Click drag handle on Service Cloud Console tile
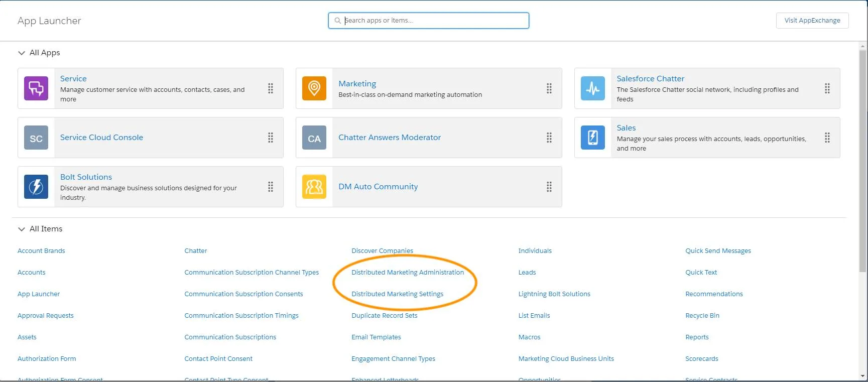868x382 pixels. [x=271, y=138]
